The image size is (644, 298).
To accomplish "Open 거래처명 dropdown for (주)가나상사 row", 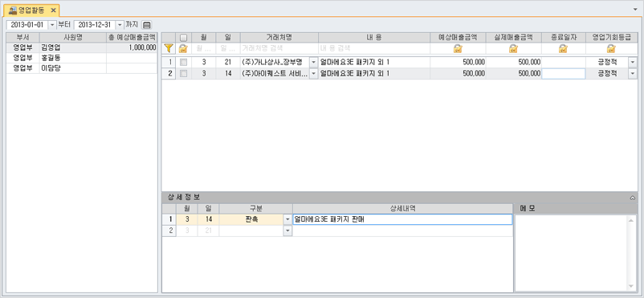I will (x=313, y=63).
